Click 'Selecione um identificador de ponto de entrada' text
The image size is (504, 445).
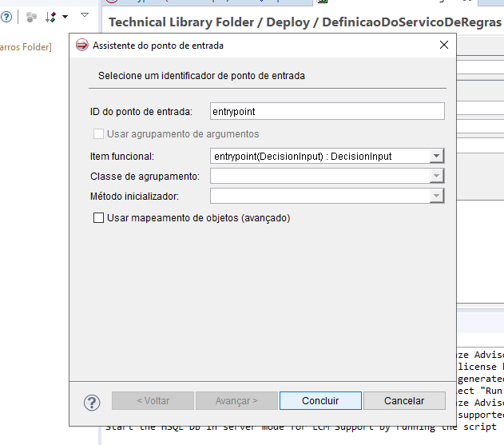point(201,76)
